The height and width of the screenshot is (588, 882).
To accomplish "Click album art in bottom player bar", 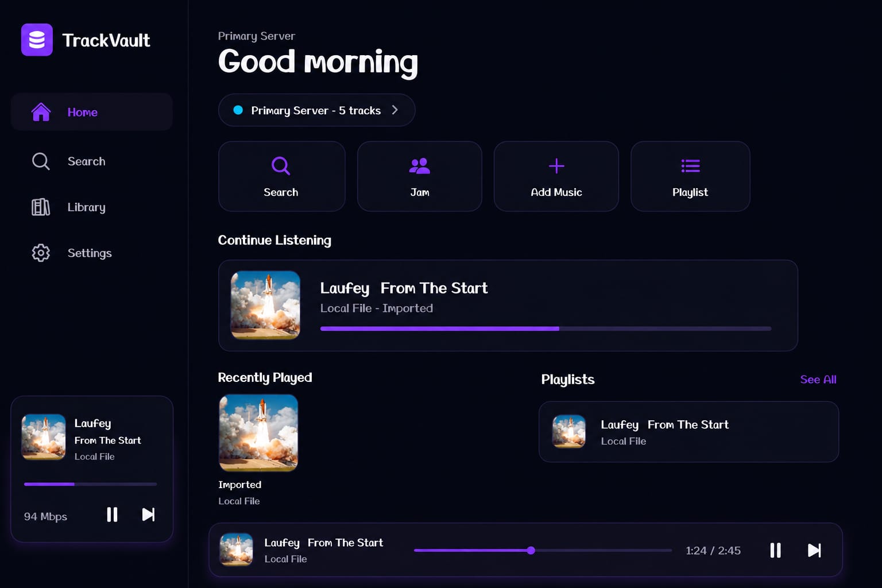I will coord(236,550).
